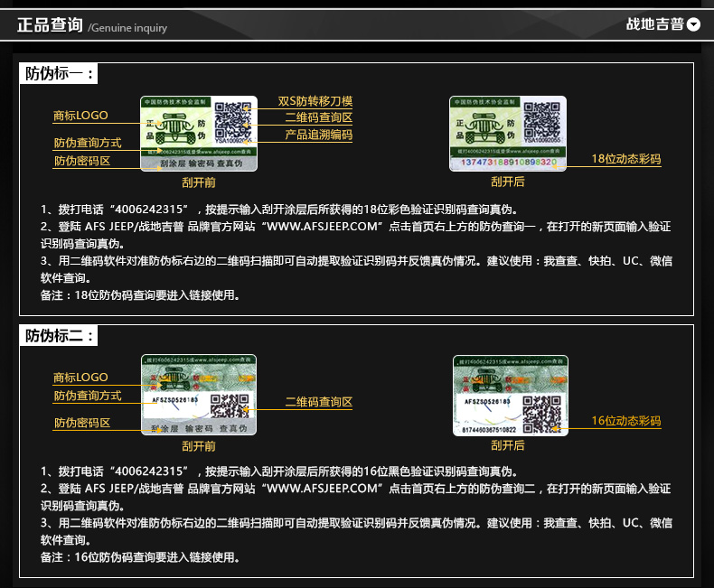Image resolution: width=714 pixels, height=588 pixels.
Task: Open the label one 刮开前 sticker image
Action: tap(199, 134)
